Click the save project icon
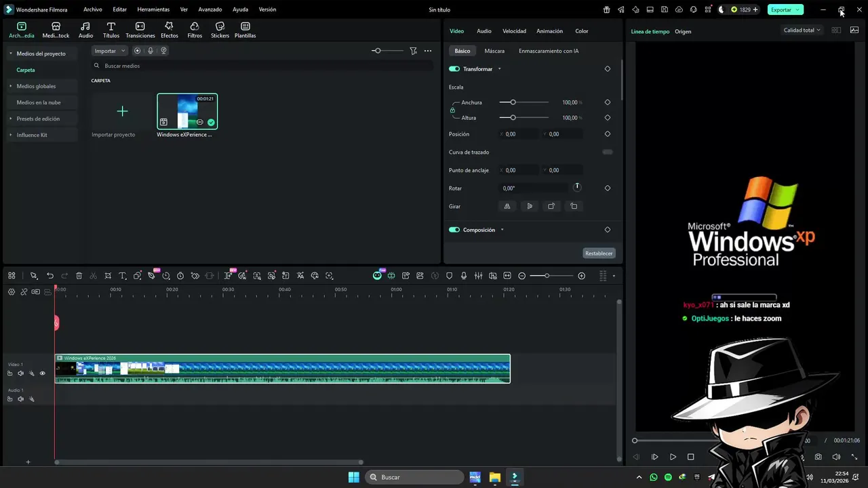This screenshot has height=488, width=868. [x=664, y=9]
